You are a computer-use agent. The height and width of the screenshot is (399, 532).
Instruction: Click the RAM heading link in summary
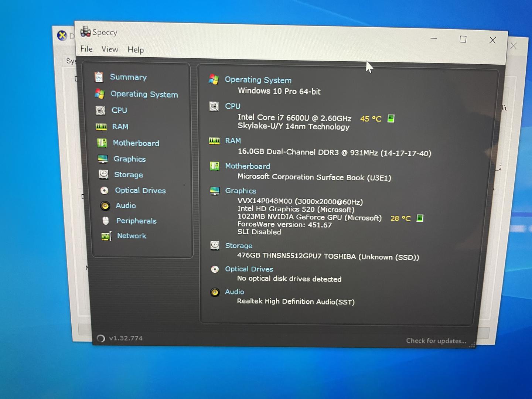tap(233, 141)
